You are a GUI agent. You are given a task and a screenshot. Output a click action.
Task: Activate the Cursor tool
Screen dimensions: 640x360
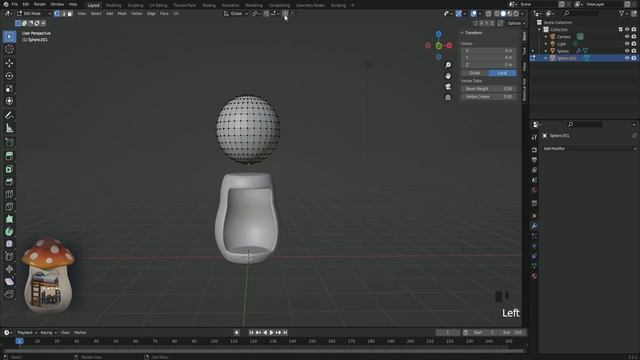(x=9, y=49)
